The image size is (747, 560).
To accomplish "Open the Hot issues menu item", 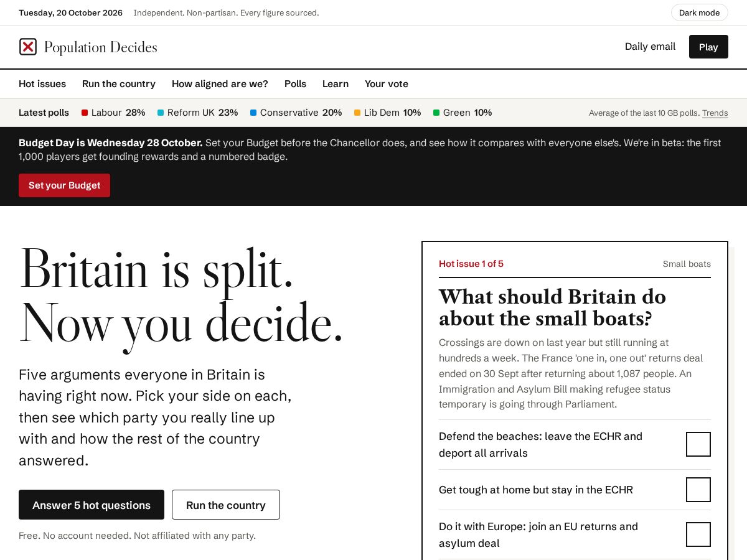I will pyautogui.click(x=42, y=84).
